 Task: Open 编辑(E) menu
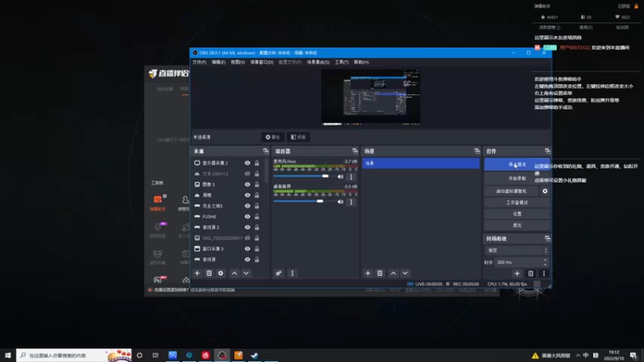click(218, 63)
